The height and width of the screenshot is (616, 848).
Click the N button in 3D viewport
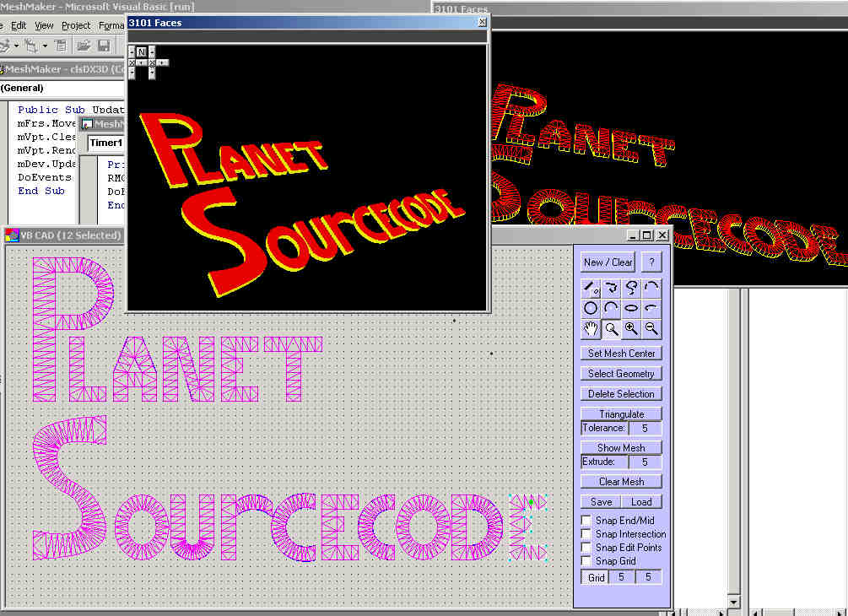141,52
